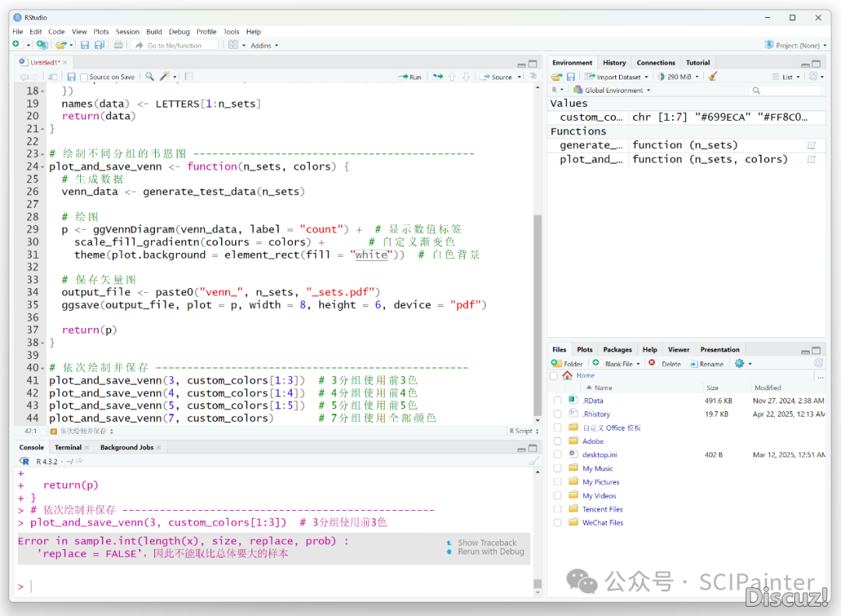This screenshot has width=841, height=616.
Task: Open the Blank File dropdown
Action: coord(616,363)
